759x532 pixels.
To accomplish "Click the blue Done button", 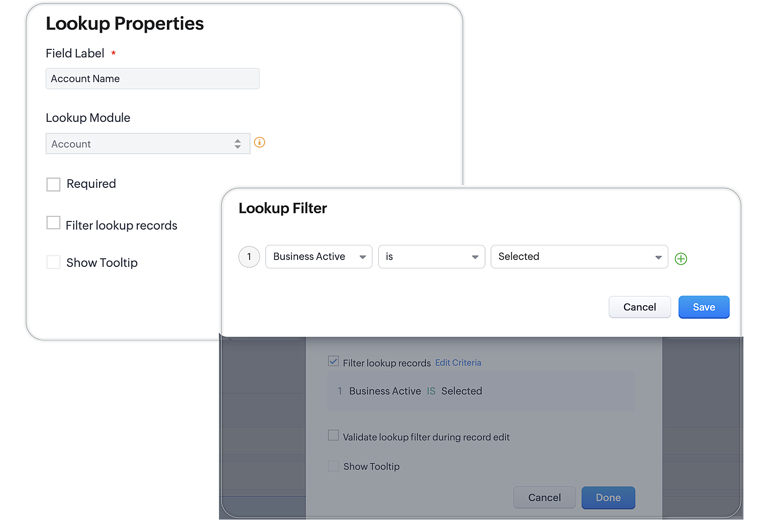I will pos(608,497).
